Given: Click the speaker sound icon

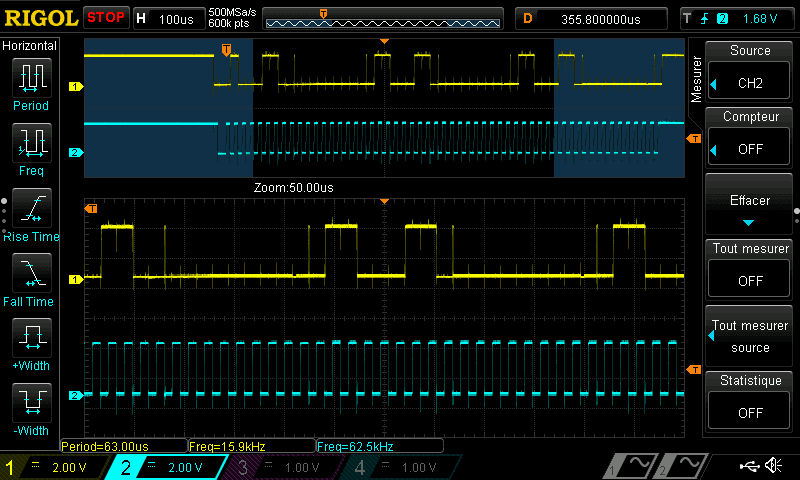Looking at the screenshot, I should (773, 465).
